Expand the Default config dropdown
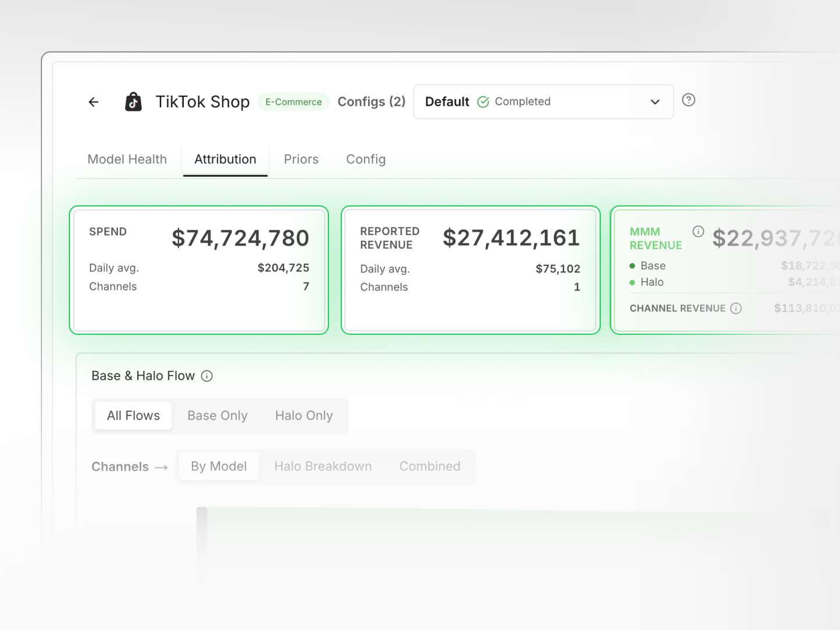This screenshot has height=630, width=840. click(544, 102)
